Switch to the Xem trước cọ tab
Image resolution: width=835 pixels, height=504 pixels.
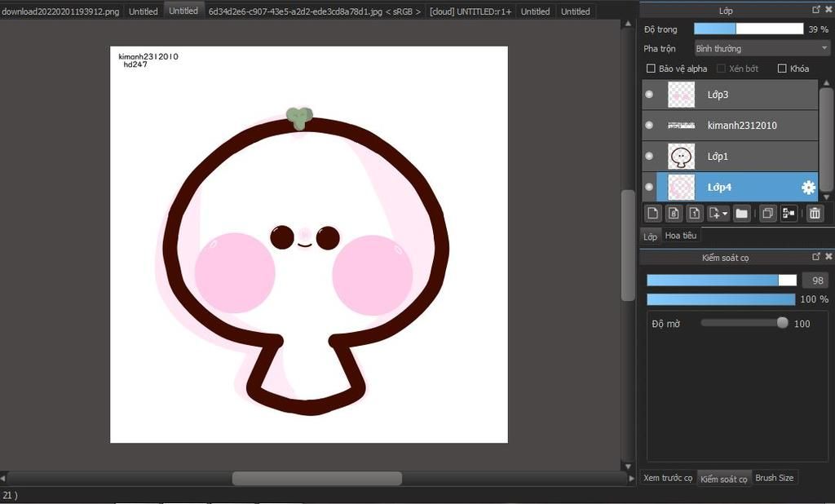pyautogui.click(x=668, y=478)
